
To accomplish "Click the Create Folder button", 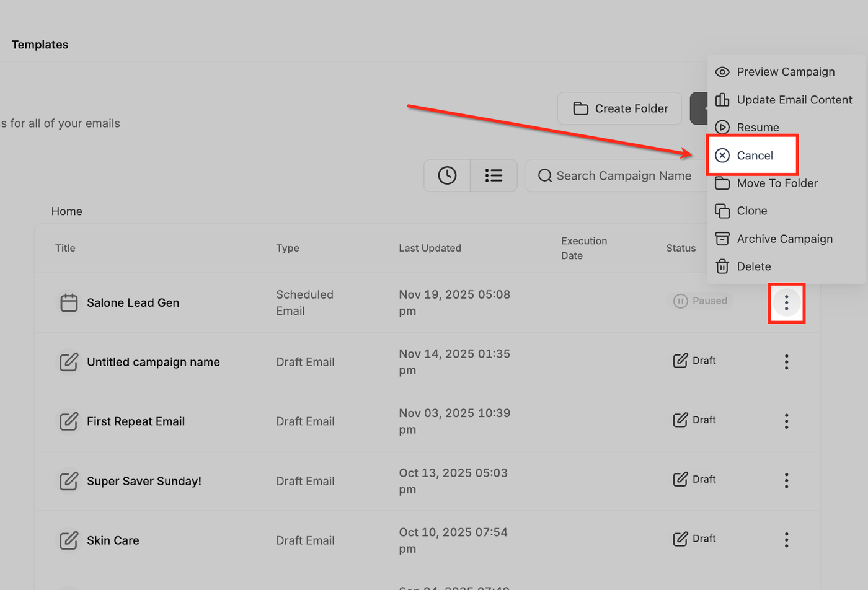I will point(619,108).
